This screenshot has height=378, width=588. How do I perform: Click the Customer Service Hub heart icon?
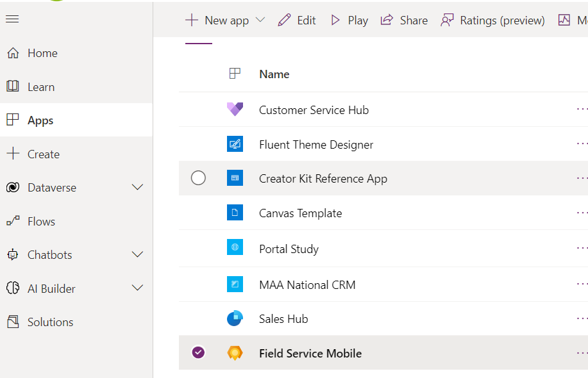pos(235,110)
